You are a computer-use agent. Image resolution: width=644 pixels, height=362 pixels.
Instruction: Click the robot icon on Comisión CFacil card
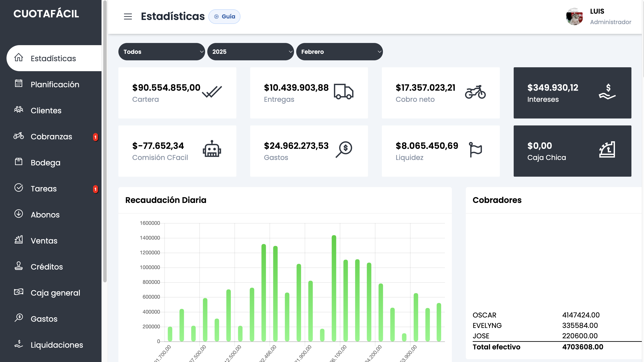(x=212, y=149)
